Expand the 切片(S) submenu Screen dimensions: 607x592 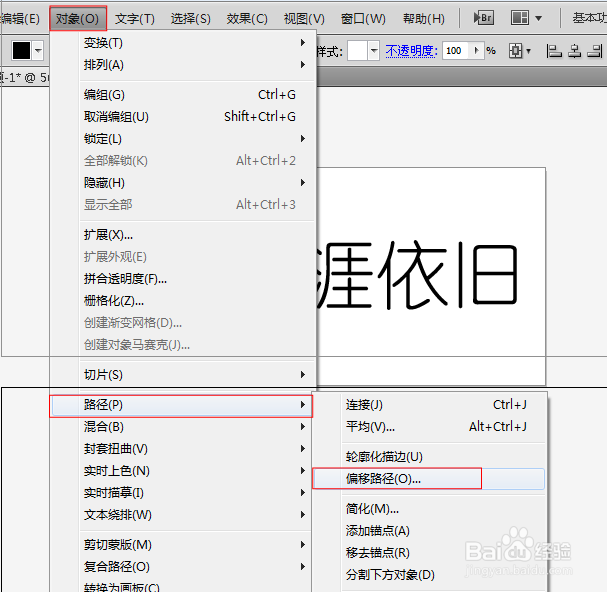pos(197,374)
